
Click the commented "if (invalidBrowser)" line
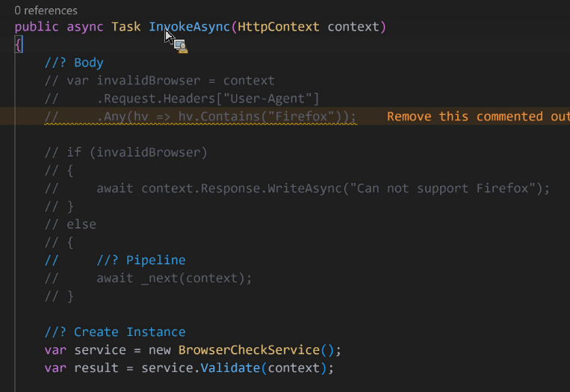point(126,152)
